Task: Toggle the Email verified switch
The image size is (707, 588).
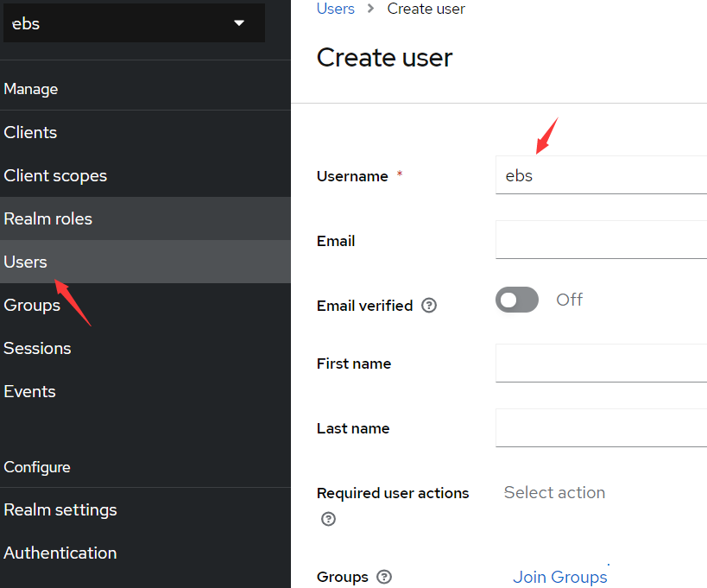Action: (517, 300)
